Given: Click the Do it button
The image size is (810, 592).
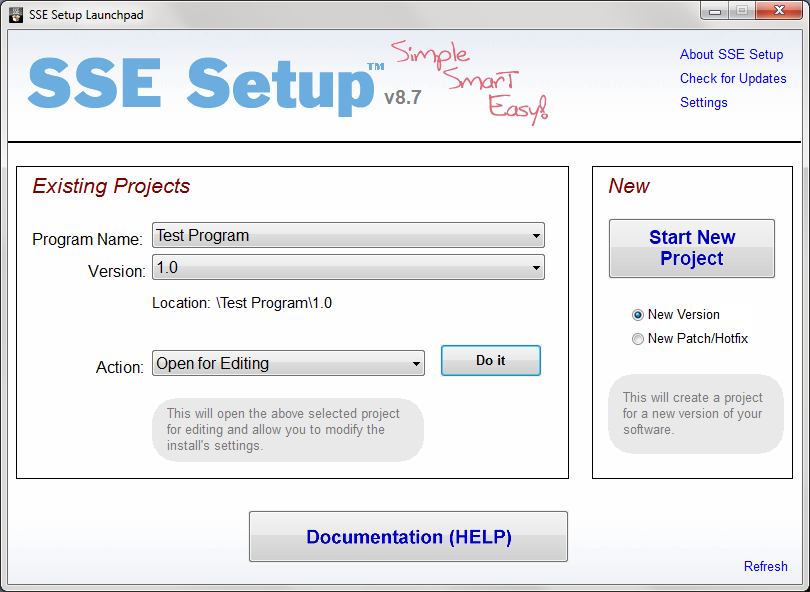Looking at the screenshot, I should 490,360.
